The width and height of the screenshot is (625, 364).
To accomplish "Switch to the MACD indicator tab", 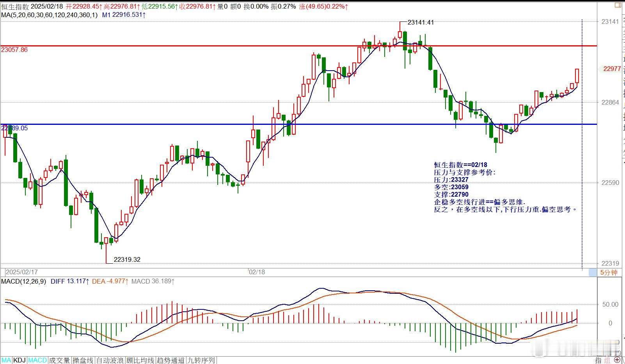I will 37,360.
